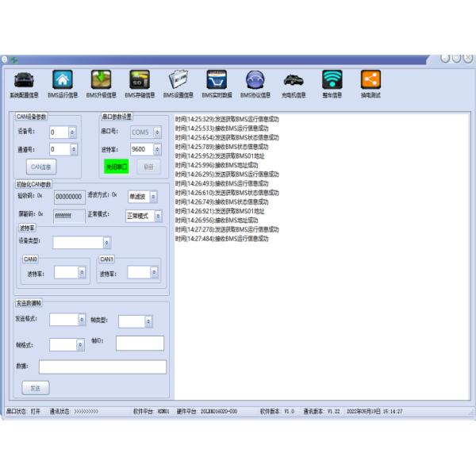
Task: Expand the 设备类型 dropdown
Action: pos(107,243)
